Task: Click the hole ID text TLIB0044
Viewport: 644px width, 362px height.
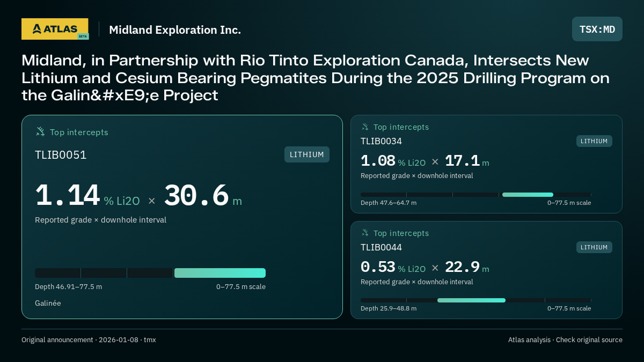Action: click(381, 247)
